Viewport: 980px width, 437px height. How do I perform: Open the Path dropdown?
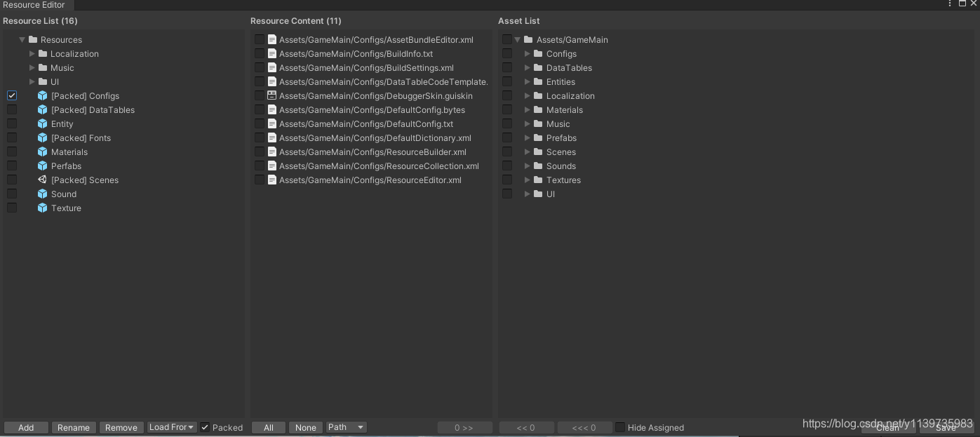coord(346,427)
